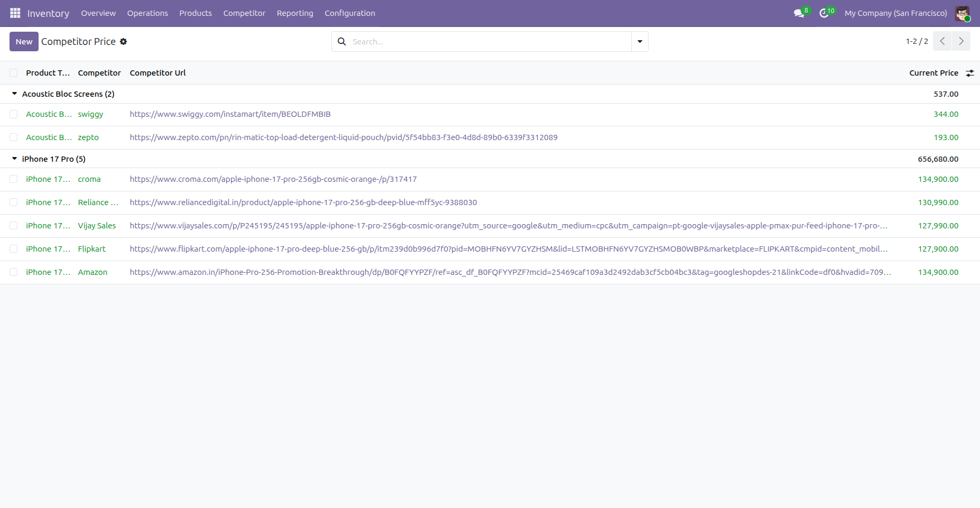Viewport: 980px width, 508px height.
Task: Open optional columns adjust icon
Action: point(970,73)
